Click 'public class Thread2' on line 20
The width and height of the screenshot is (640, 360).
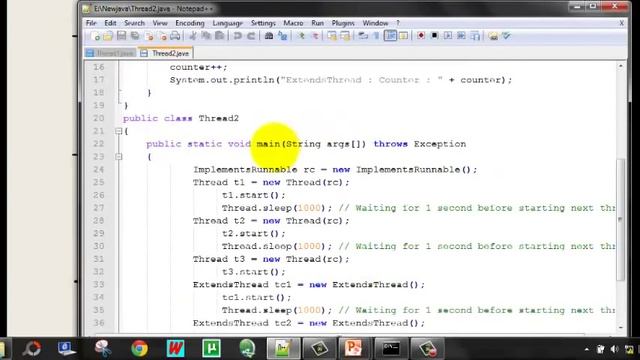[x=181, y=118]
